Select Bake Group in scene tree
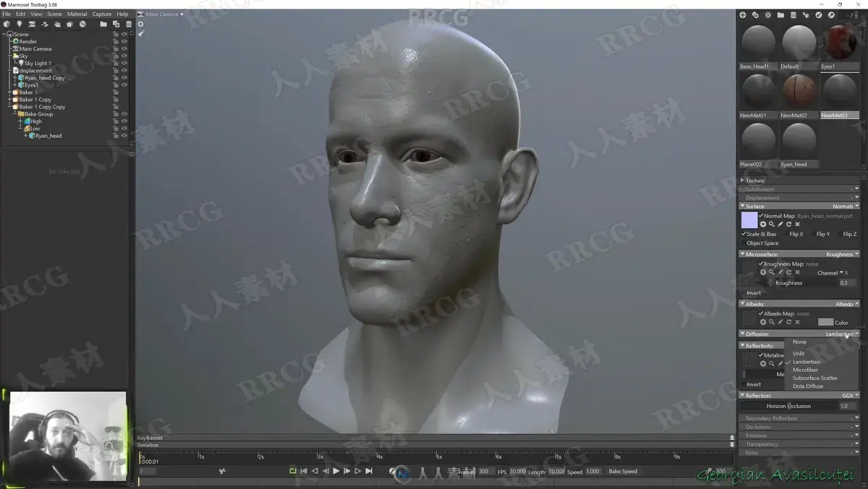Image resolution: width=868 pixels, height=489 pixels. pyautogui.click(x=39, y=114)
